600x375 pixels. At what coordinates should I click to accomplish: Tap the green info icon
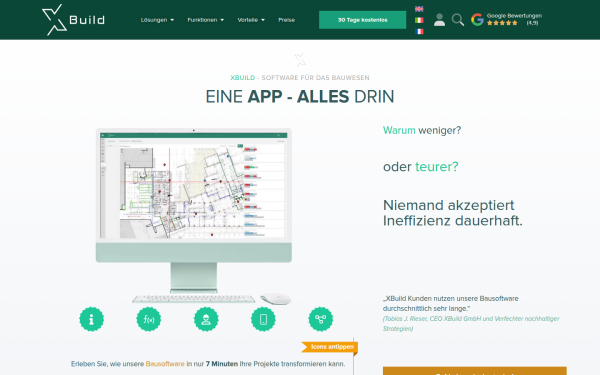point(91,319)
